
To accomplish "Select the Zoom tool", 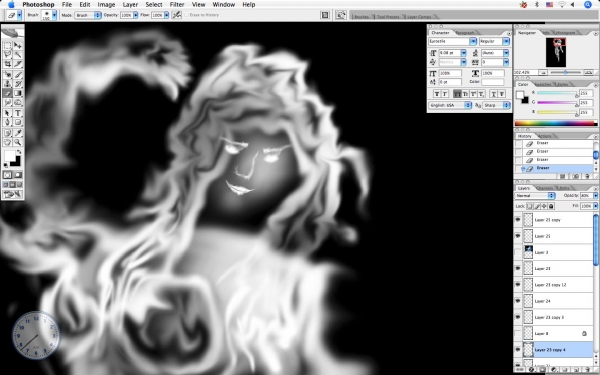I will [x=18, y=142].
